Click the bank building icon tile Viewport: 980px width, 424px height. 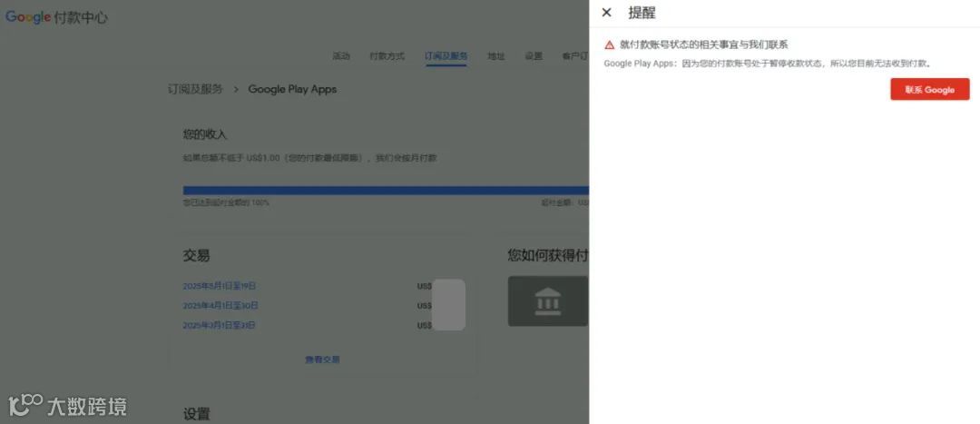click(548, 301)
